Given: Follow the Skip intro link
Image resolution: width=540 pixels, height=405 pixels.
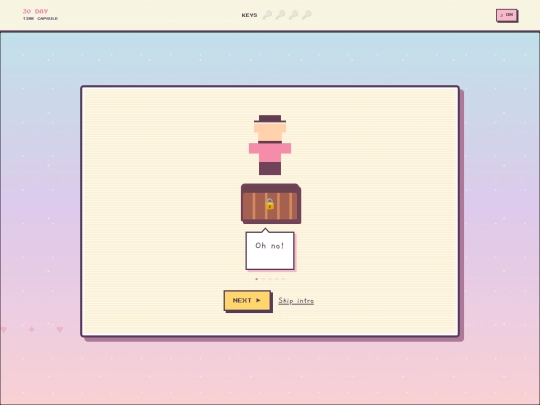Looking at the screenshot, I should click(296, 301).
